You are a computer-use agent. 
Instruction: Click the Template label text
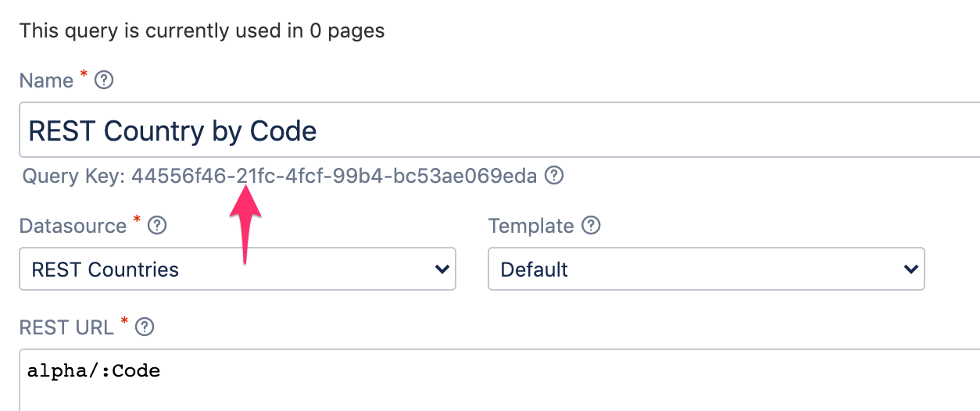[x=531, y=226]
